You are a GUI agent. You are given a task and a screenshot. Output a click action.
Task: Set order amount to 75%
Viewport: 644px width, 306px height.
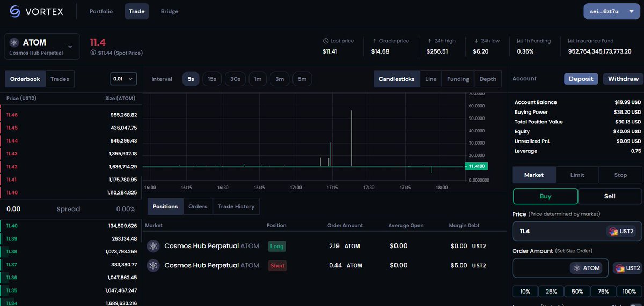point(603,292)
